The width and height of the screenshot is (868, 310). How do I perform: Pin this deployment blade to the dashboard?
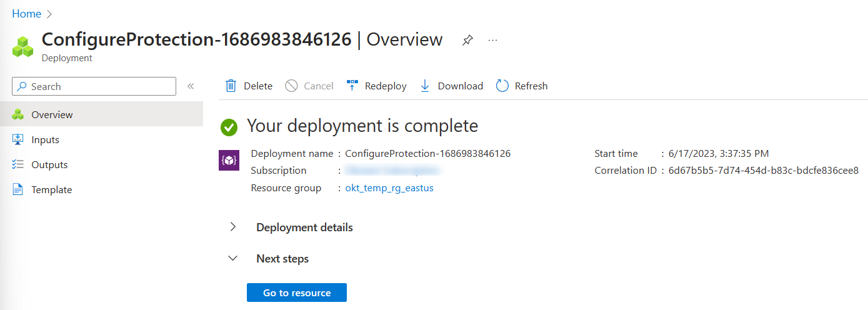[x=467, y=40]
